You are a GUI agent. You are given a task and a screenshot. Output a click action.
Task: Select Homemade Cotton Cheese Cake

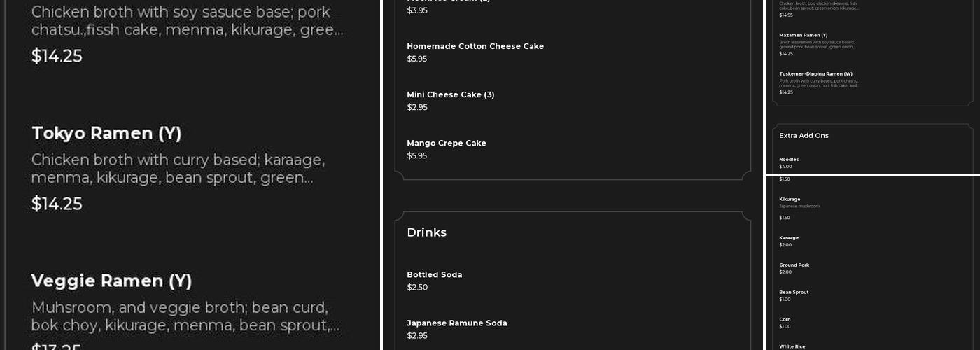click(475, 47)
